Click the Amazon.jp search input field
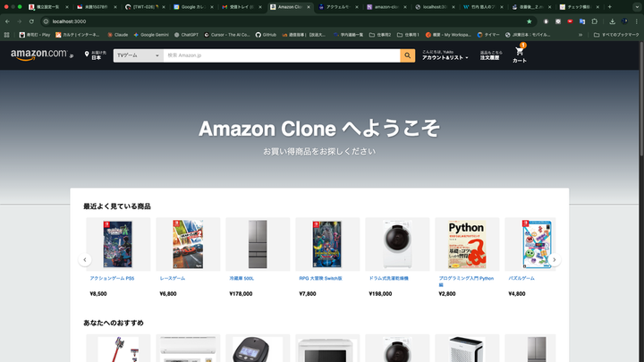This screenshot has width=644, height=362. (x=282, y=55)
